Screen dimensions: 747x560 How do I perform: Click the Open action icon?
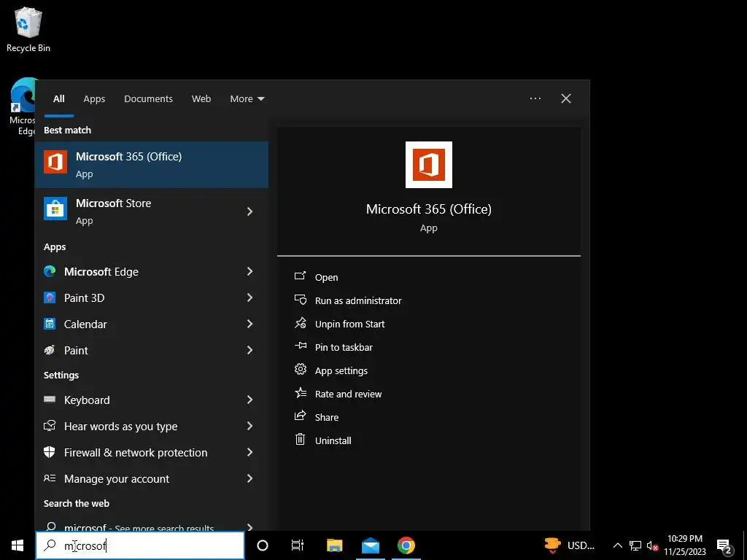coord(300,276)
